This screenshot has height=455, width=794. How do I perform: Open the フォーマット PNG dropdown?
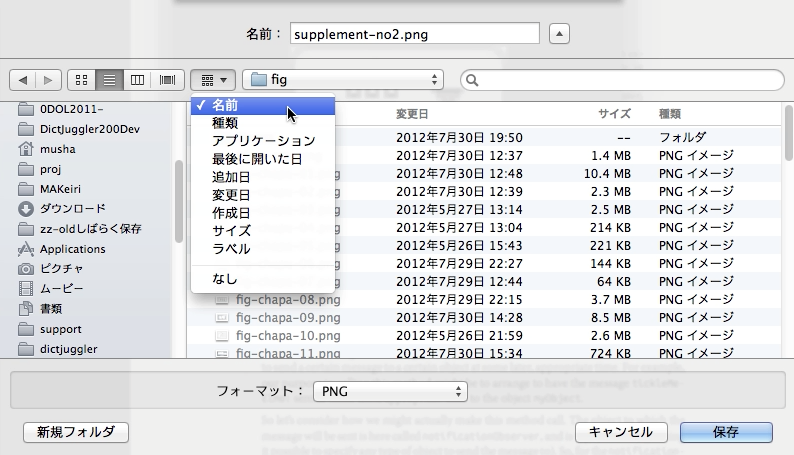390,391
